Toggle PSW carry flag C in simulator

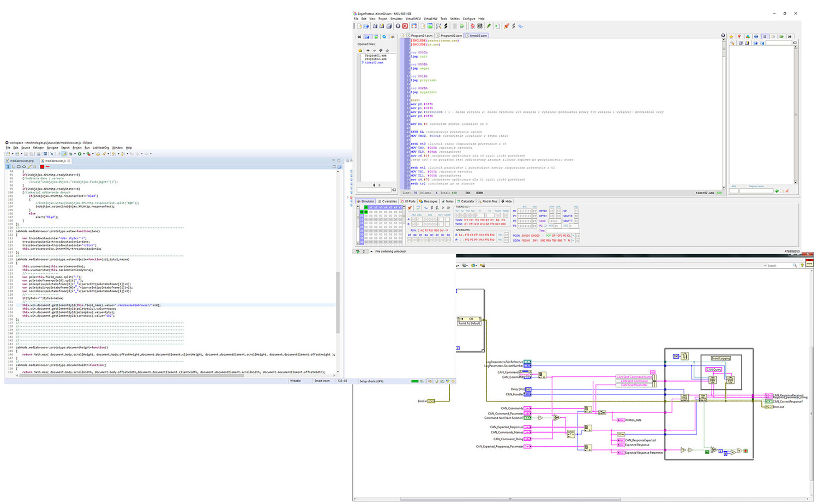pos(418,231)
